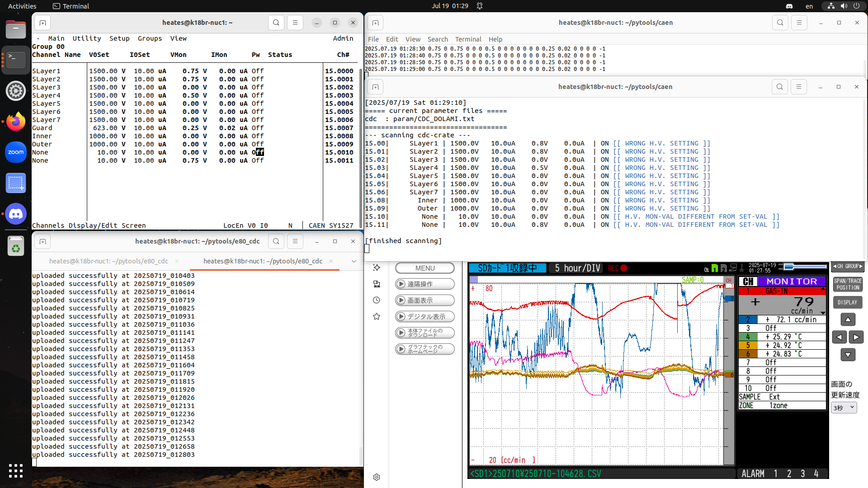Open View menu in CAEN terminal

(x=178, y=38)
